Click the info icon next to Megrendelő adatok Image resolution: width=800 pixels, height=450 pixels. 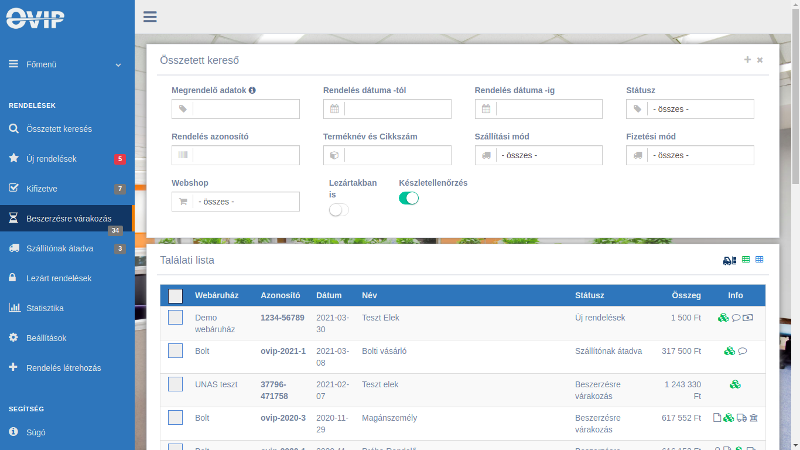[x=252, y=90]
